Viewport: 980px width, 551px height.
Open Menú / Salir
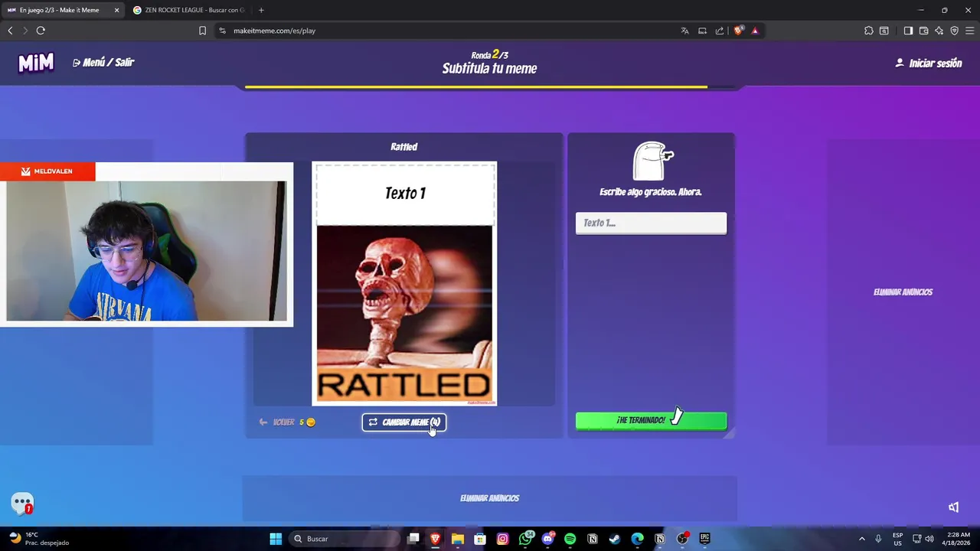[x=103, y=63]
